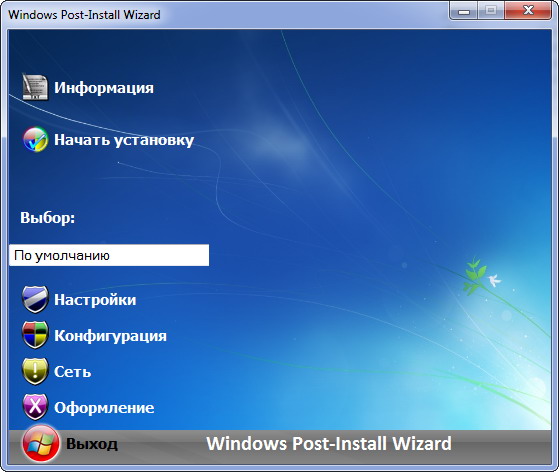Viewport: 559px width, 472px height.
Task: Open the Информация text label
Action: (104, 88)
